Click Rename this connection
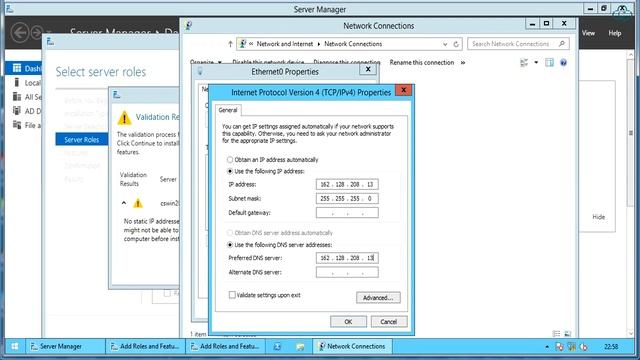This screenshot has width=640, height=360. tap(422, 62)
